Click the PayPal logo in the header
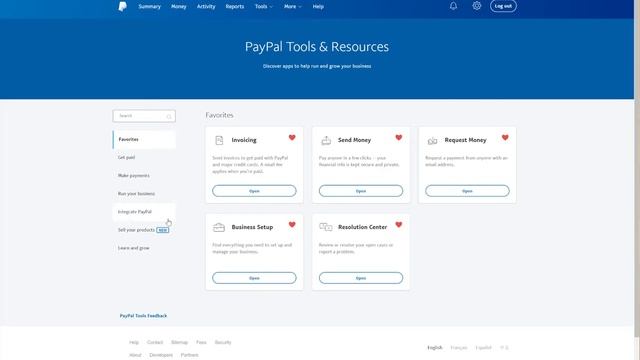 point(122,6)
